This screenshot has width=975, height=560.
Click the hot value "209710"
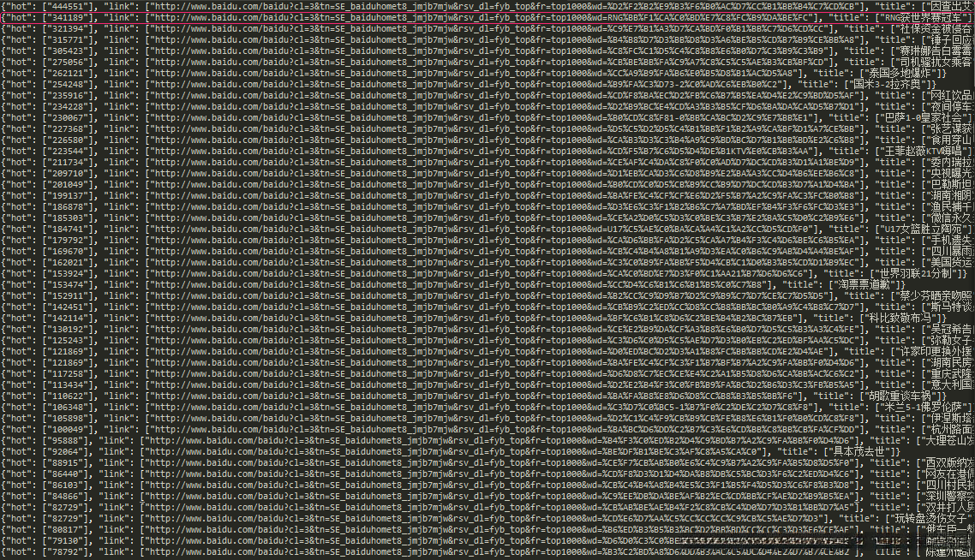pos(69,174)
